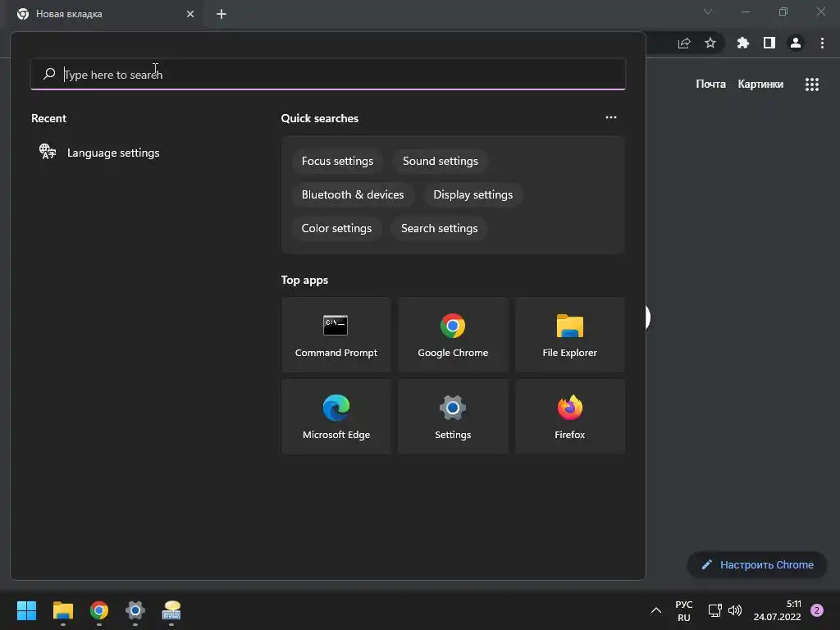Launch Microsoft Edge from Top apps
The width and height of the screenshot is (840, 630).
(336, 417)
